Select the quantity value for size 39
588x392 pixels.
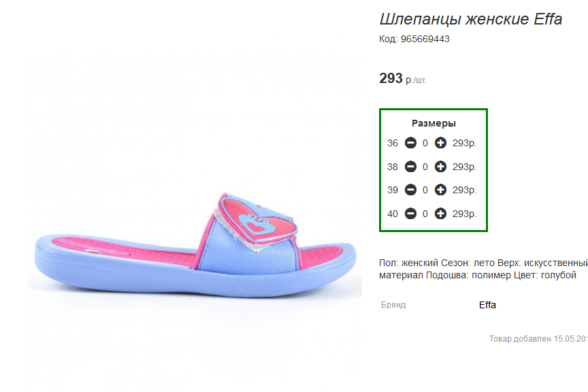pos(425,190)
